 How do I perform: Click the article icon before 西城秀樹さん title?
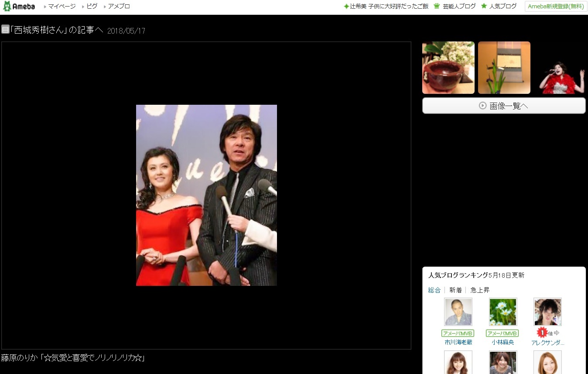pyautogui.click(x=5, y=30)
